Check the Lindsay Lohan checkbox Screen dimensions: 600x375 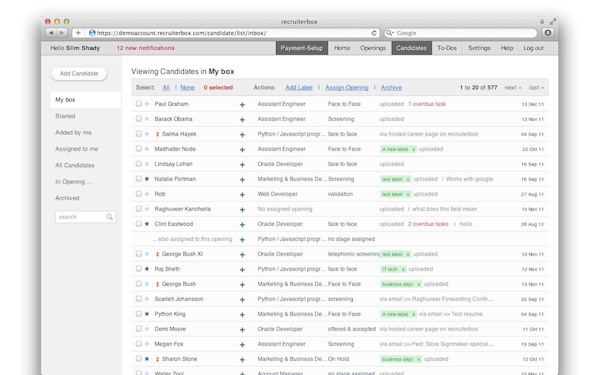139,164
